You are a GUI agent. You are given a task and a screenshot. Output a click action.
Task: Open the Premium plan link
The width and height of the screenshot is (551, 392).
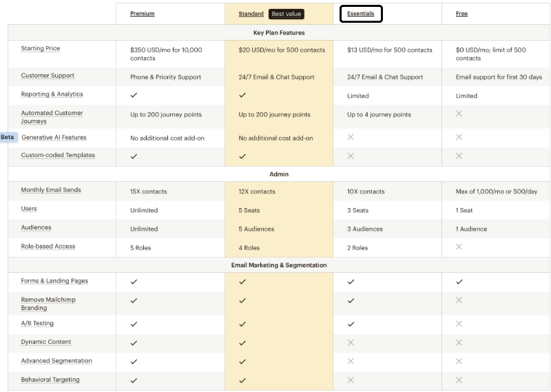[143, 13]
